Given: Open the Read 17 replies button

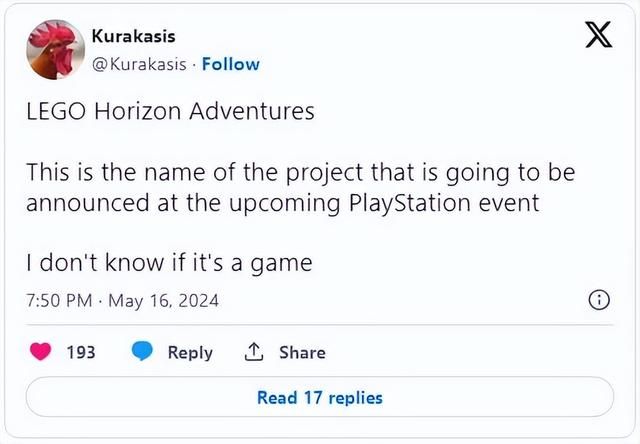Looking at the screenshot, I should 319,397.
